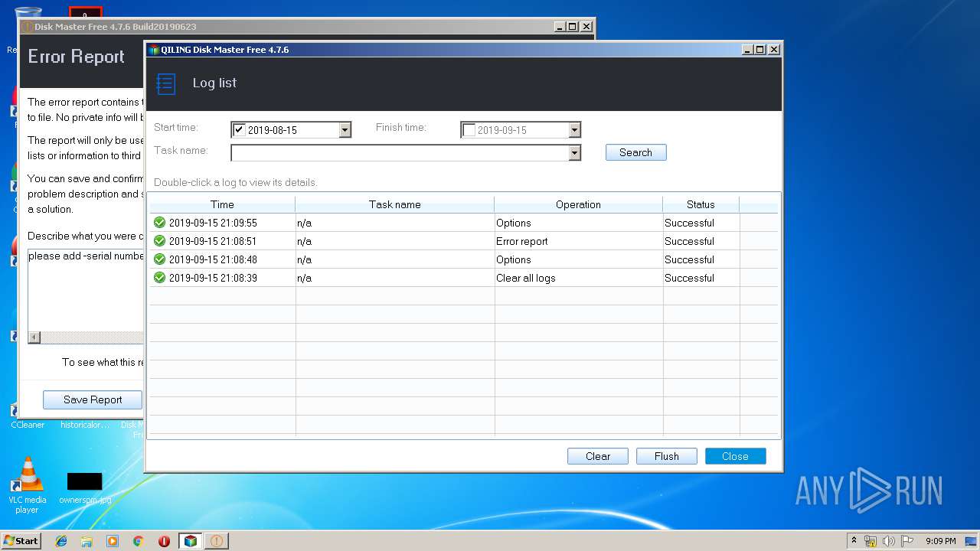Screen dimensions: 980x551
Task: Launch the media player taskbar icon
Action: (x=113, y=541)
